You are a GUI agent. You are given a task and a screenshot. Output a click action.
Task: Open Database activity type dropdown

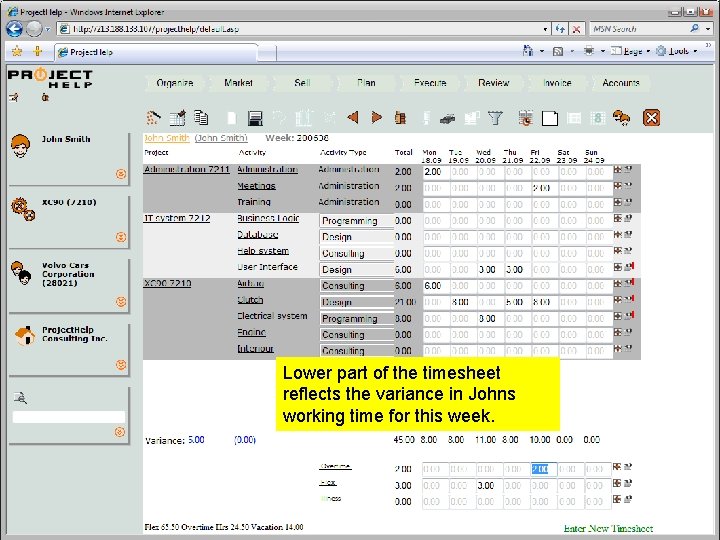[356, 237]
